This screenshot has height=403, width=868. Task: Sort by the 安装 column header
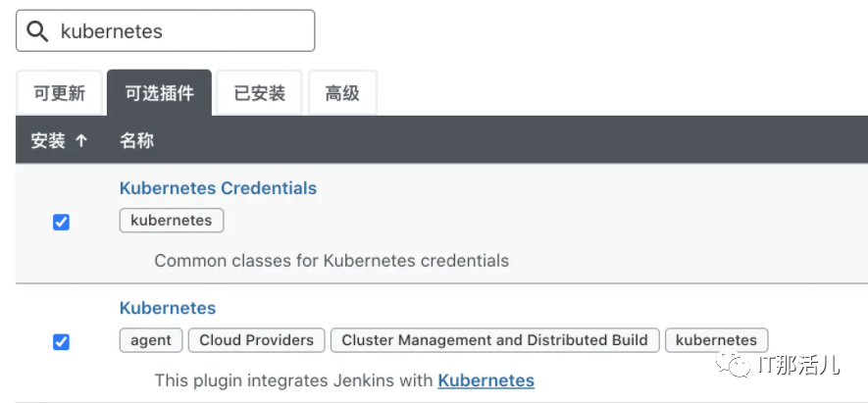tap(48, 141)
